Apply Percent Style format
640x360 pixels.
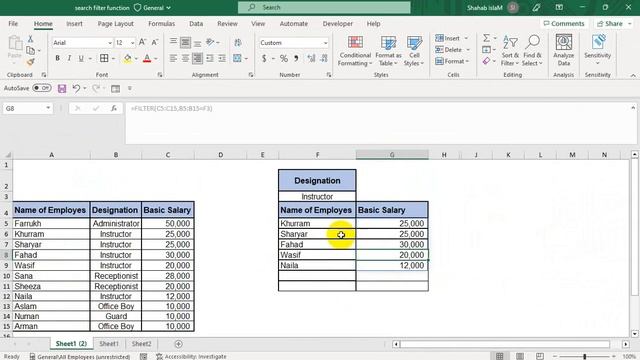[x=284, y=59]
